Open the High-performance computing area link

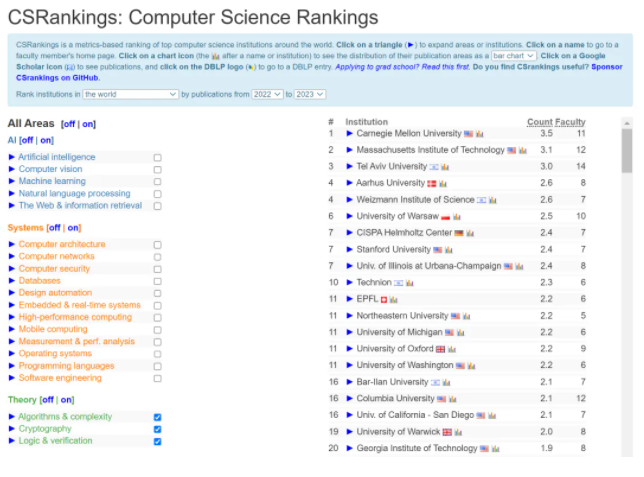pyautogui.click(x=75, y=317)
